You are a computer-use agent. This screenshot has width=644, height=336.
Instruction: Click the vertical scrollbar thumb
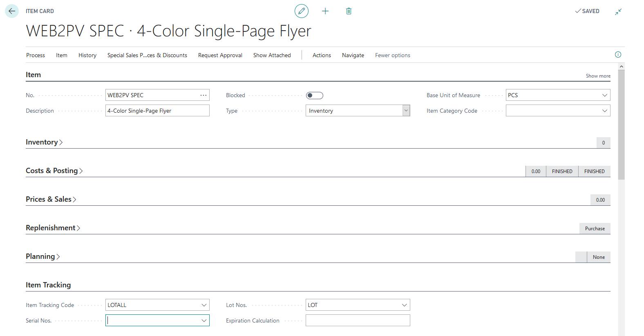click(x=622, y=125)
